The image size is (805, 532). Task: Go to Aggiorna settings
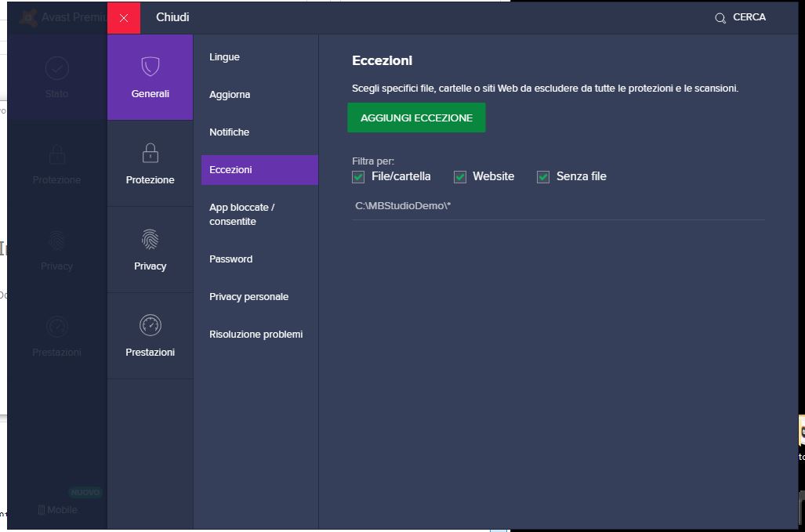click(230, 95)
